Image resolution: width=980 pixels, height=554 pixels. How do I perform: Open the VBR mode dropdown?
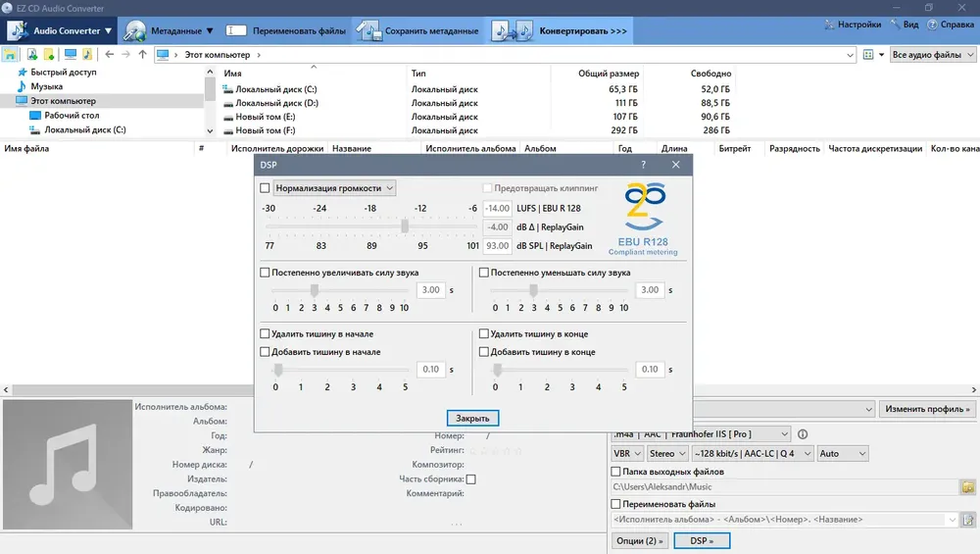coord(627,453)
